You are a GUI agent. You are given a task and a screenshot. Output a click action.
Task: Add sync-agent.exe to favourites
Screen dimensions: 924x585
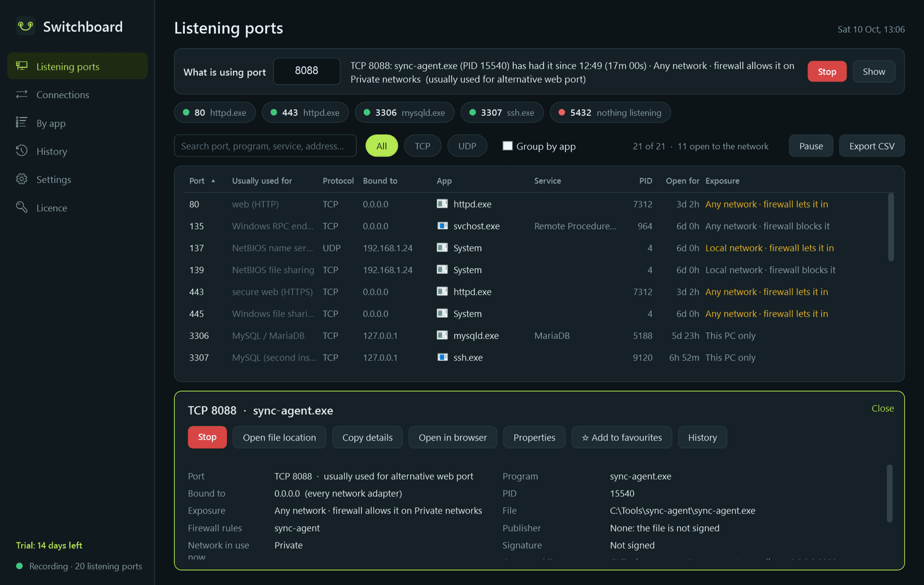(x=621, y=437)
